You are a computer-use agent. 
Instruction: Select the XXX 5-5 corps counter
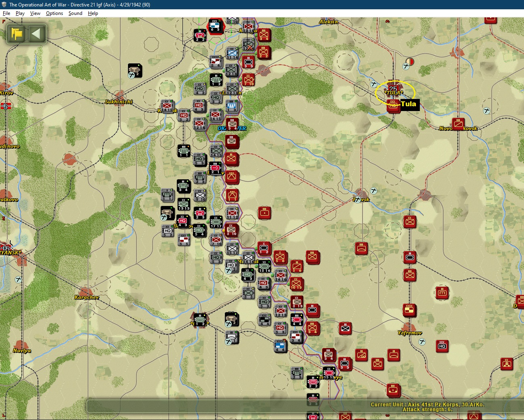point(184,239)
